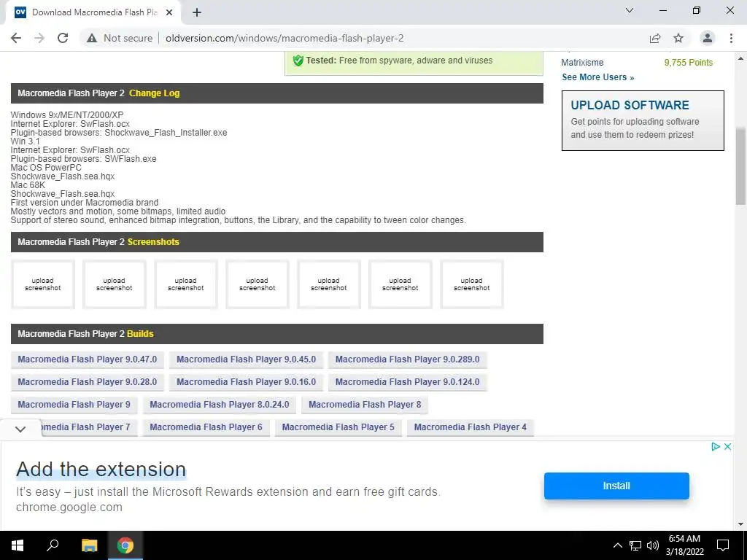
Task: Open the tab search dropdown arrow
Action: 630,10
